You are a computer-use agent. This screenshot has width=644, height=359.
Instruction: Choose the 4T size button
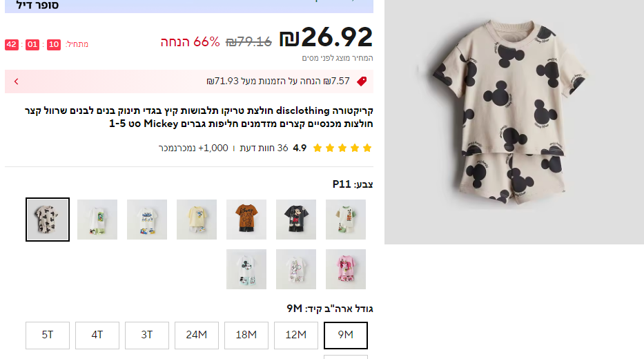pos(97,336)
